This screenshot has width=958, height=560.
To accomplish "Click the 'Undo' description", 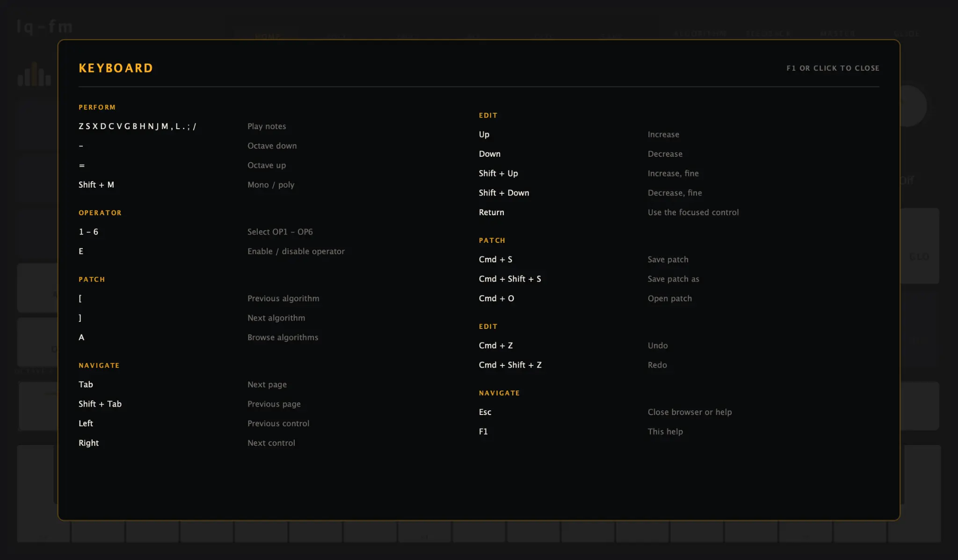I will (658, 346).
